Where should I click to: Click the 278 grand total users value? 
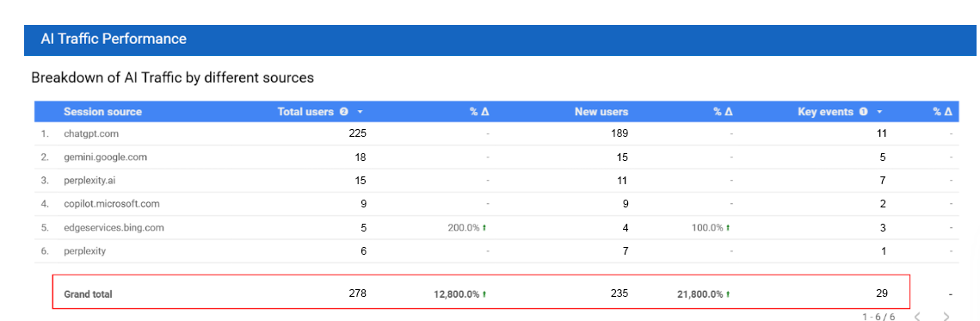(x=358, y=293)
